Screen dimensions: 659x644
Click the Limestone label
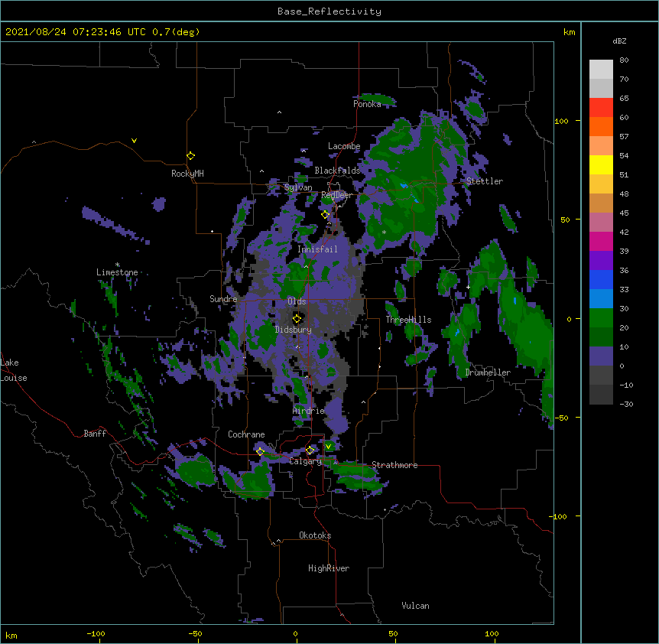pyautogui.click(x=117, y=272)
